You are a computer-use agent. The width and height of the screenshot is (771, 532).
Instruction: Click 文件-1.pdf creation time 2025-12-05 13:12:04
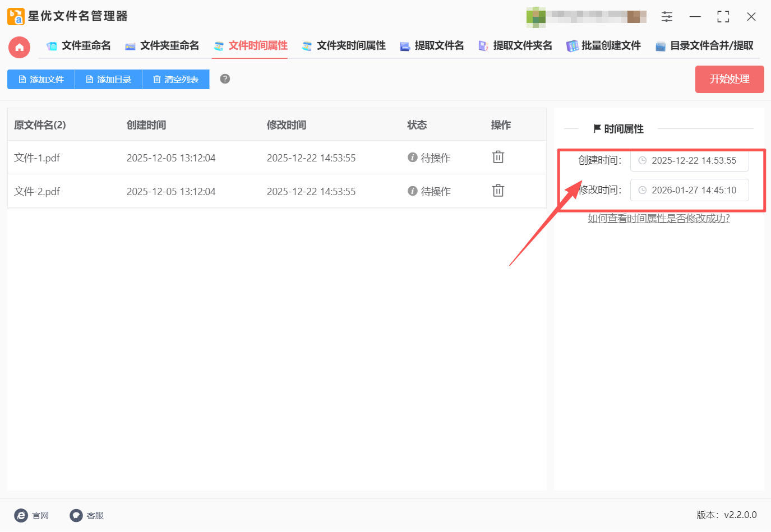pyautogui.click(x=171, y=158)
